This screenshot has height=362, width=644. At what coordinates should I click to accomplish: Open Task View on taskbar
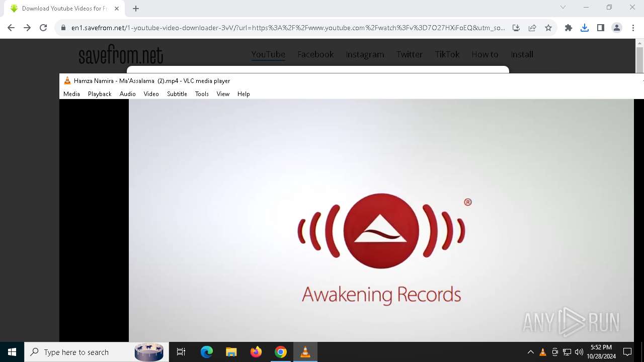pyautogui.click(x=181, y=352)
